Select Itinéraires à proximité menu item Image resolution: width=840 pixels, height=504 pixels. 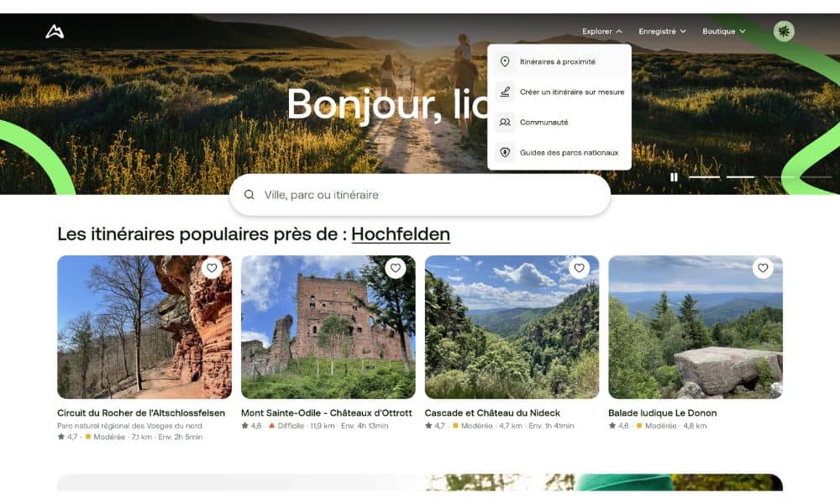559,61
